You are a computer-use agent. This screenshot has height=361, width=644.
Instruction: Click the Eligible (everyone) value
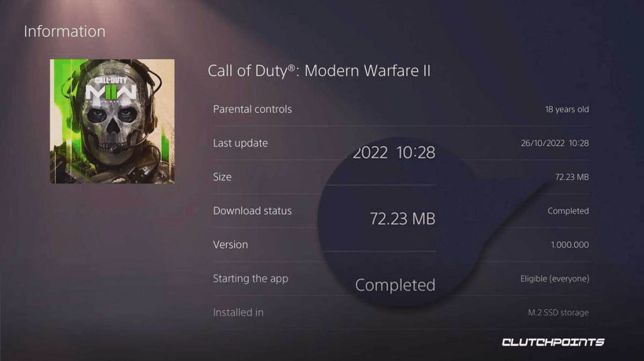[x=555, y=279]
